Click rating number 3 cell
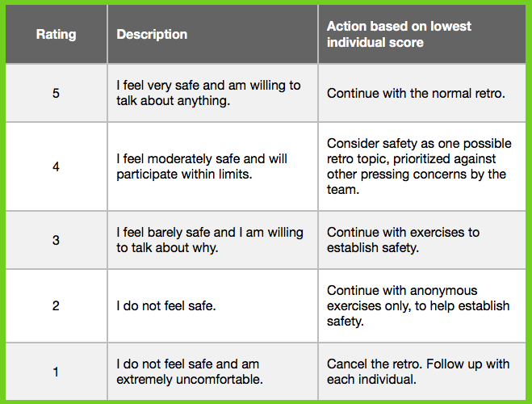 (57, 240)
